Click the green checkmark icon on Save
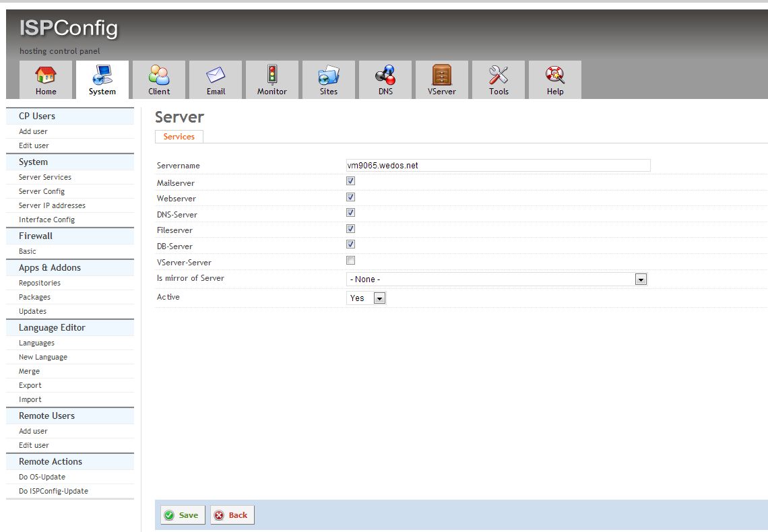Screen dimensions: 768x532 pyautogui.click(x=169, y=515)
